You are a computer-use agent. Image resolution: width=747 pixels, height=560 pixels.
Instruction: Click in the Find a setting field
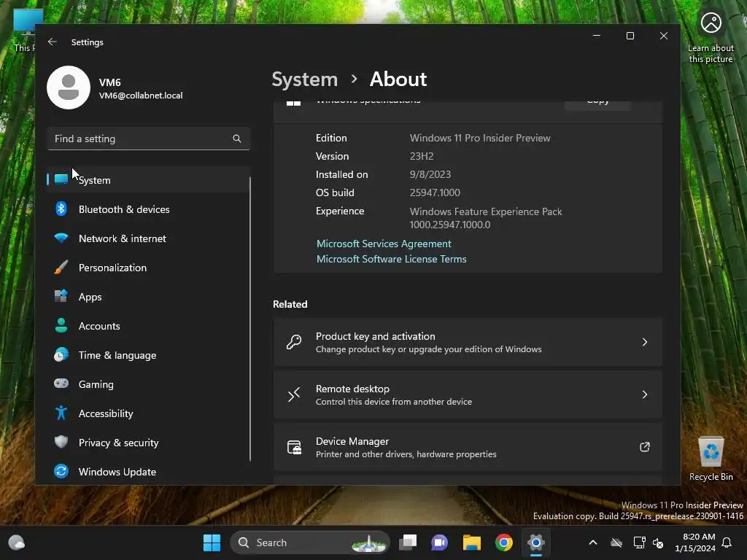click(149, 139)
